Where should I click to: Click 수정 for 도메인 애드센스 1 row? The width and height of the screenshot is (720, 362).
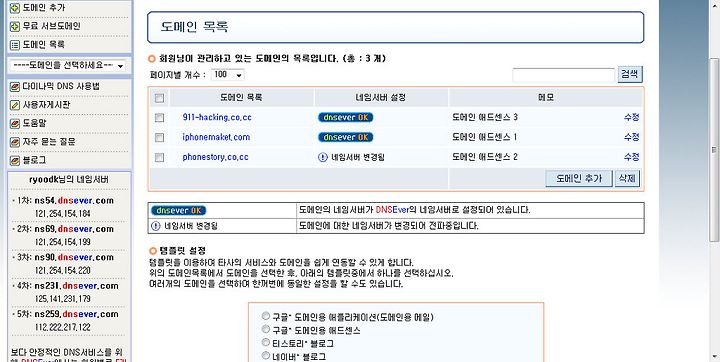[x=631, y=137]
